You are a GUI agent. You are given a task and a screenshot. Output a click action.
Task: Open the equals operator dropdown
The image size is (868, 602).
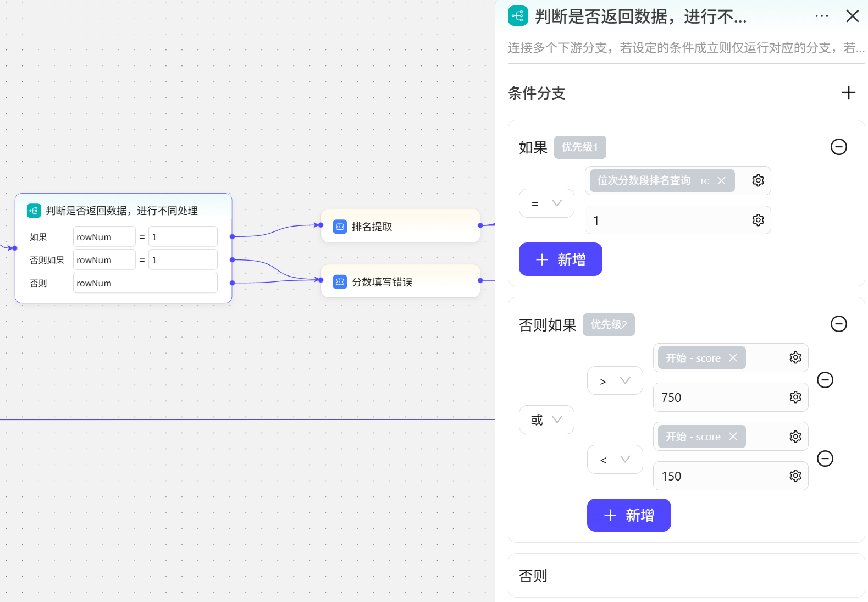pos(546,203)
